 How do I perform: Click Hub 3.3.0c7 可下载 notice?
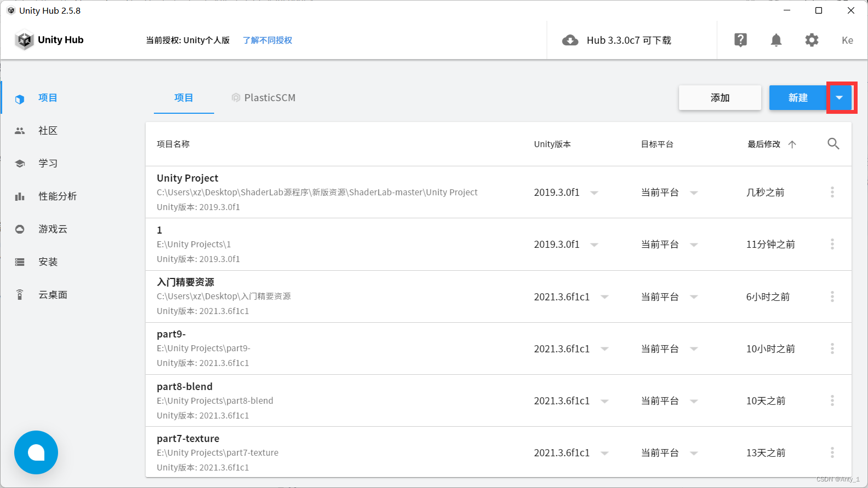[x=629, y=40]
